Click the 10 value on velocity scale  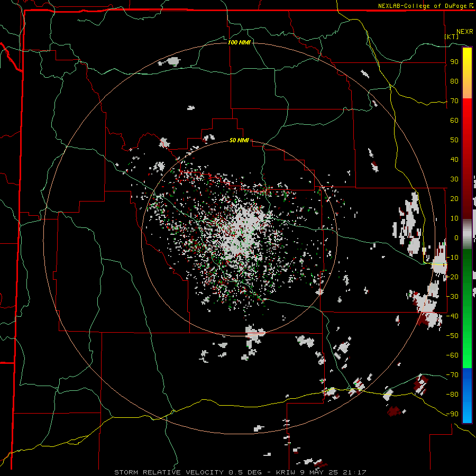coord(454,218)
